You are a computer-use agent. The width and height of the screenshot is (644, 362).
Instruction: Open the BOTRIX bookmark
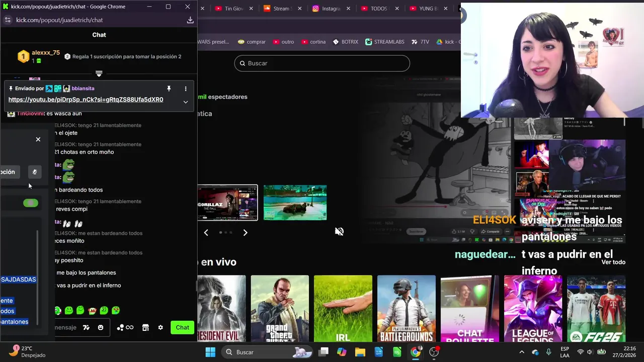pos(345,42)
